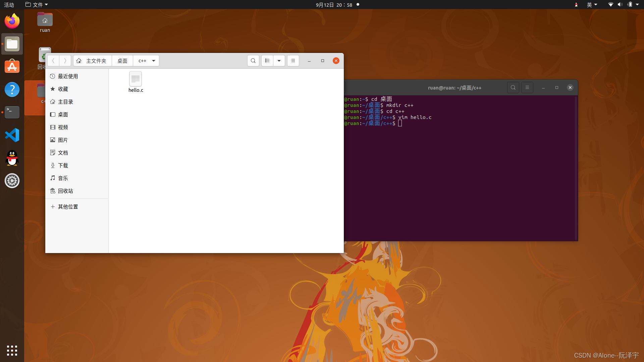This screenshot has height=362, width=644.
Task: Launch Visual Studio Code from dock
Action: [12, 135]
